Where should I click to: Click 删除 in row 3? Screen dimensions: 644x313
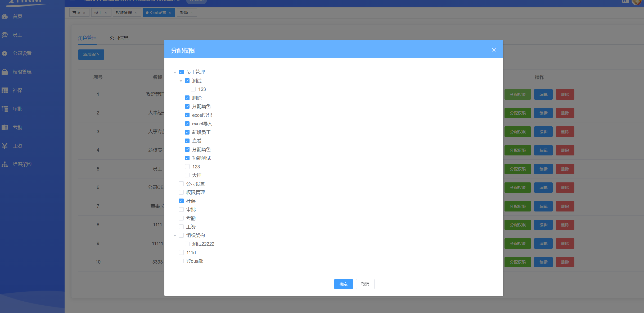click(x=565, y=132)
